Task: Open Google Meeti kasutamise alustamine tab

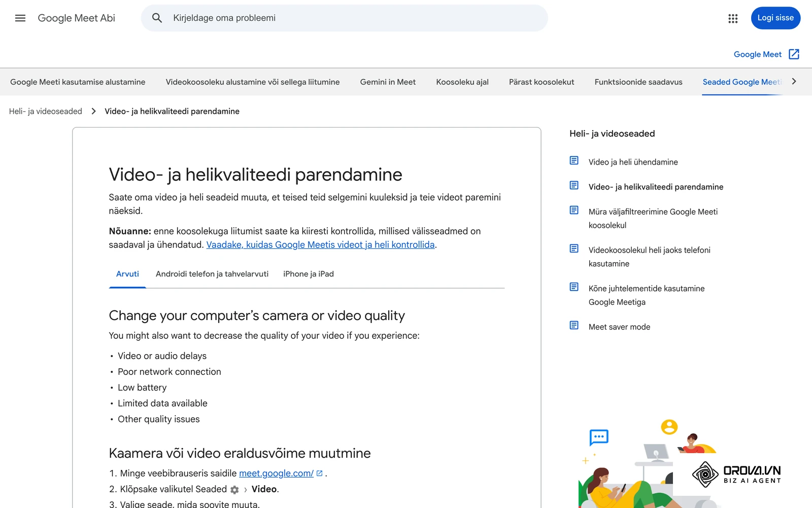Action: (x=78, y=82)
